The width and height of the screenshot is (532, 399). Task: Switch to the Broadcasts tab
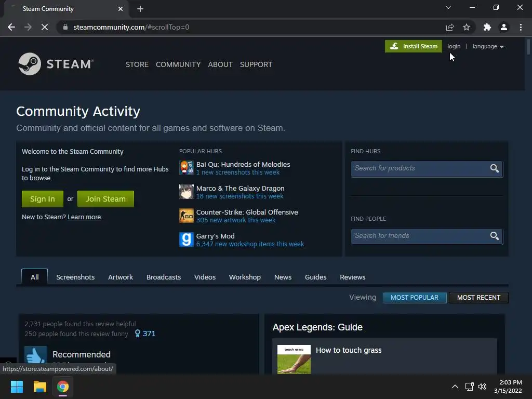164,277
